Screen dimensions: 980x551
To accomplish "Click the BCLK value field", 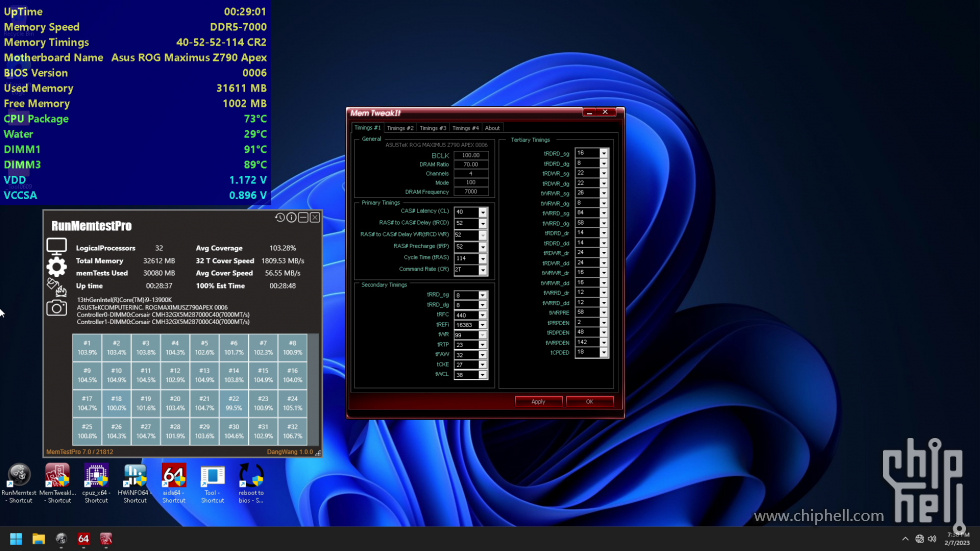I will point(471,155).
